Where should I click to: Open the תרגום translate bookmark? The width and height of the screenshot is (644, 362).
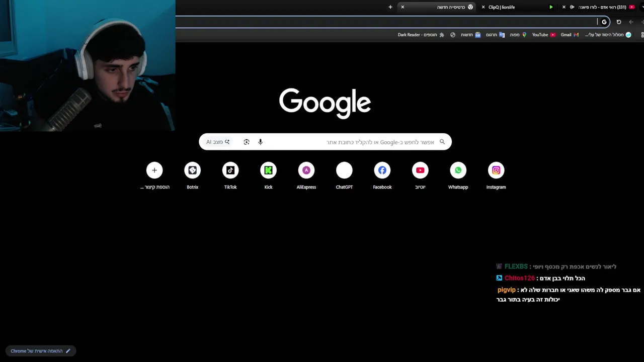(495, 35)
